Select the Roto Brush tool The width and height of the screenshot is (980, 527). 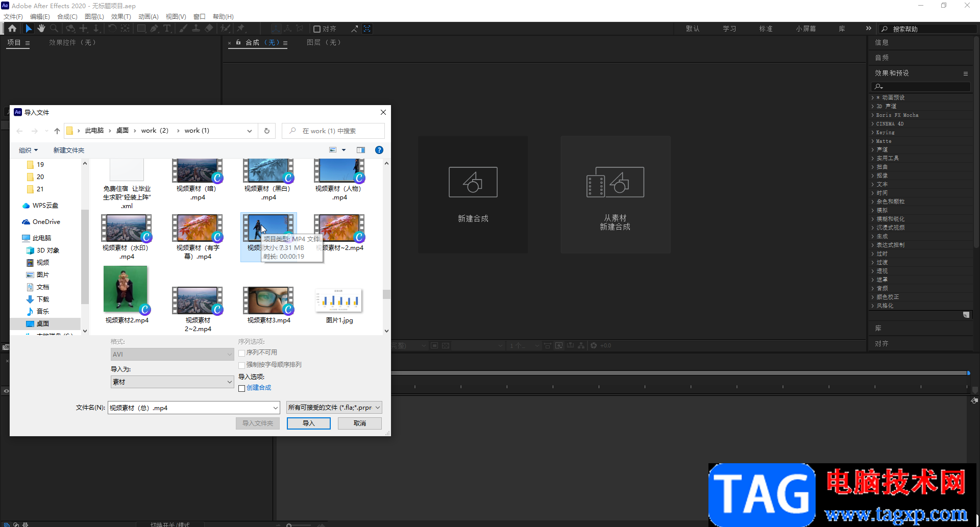[225, 29]
